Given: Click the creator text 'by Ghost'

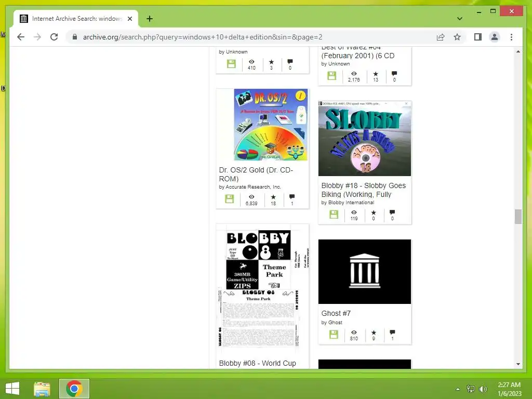Looking at the screenshot, I should pos(331,323).
